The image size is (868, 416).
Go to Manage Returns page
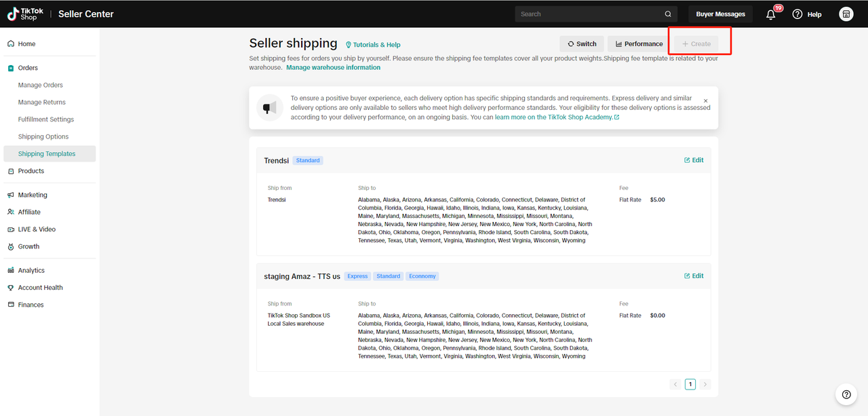pyautogui.click(x=42, y=102)
